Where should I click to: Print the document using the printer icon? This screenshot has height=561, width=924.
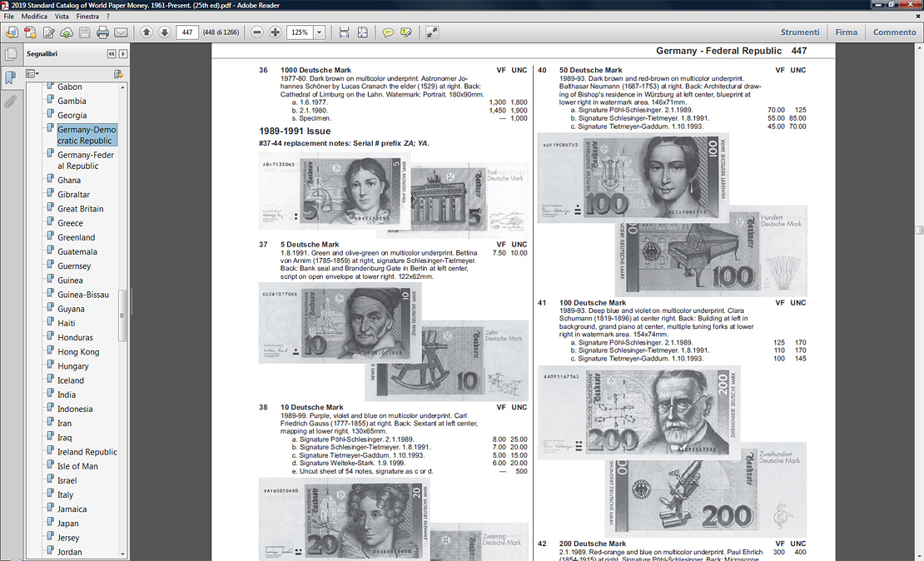[102, 32]
